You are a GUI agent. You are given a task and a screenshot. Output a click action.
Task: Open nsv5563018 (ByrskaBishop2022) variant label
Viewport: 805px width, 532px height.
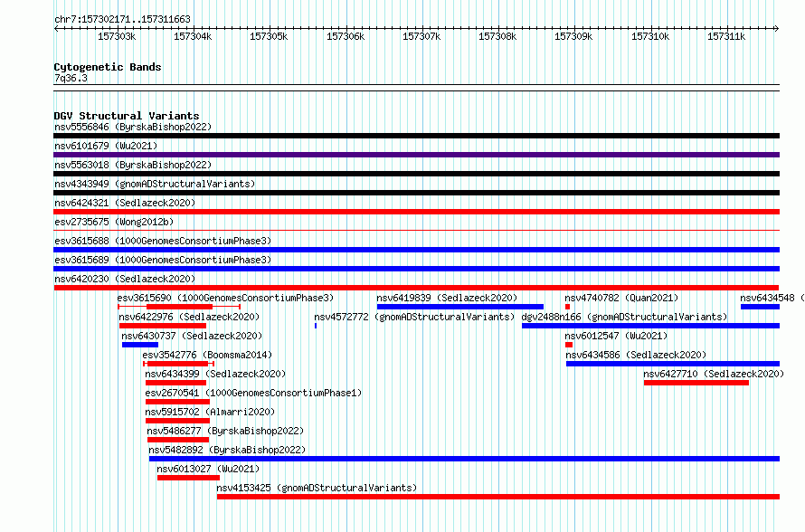tap(133, 165)
